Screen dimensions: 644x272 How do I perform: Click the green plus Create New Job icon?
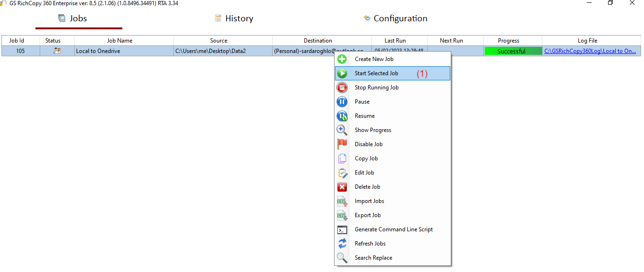pyautogui.click(x=342, y=59)
